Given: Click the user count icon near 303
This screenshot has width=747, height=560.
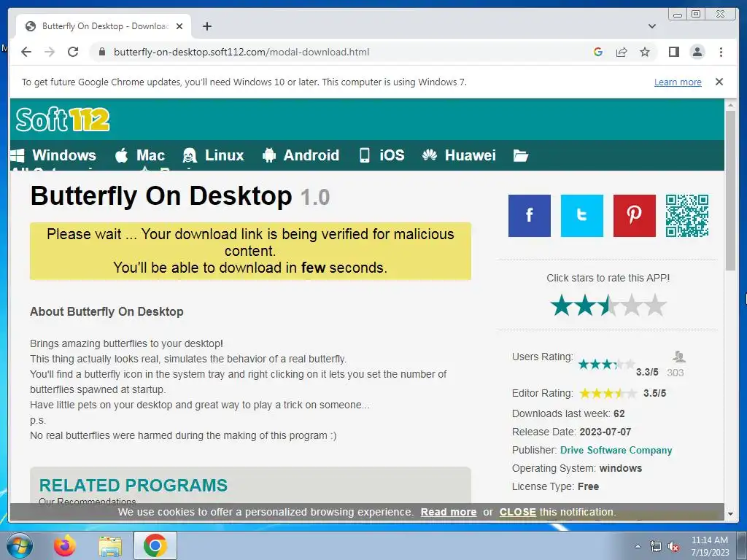Looking at the screenshot, I should [679, 356].
